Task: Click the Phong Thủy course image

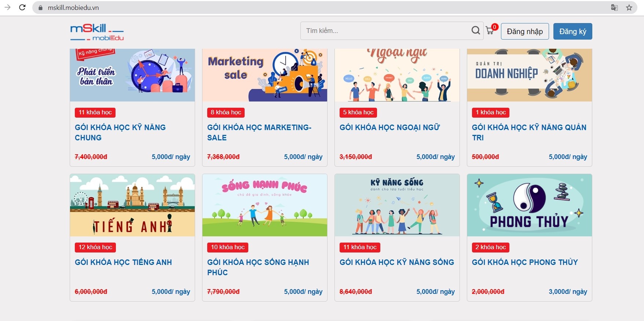Action: click(x=529, y=205)
